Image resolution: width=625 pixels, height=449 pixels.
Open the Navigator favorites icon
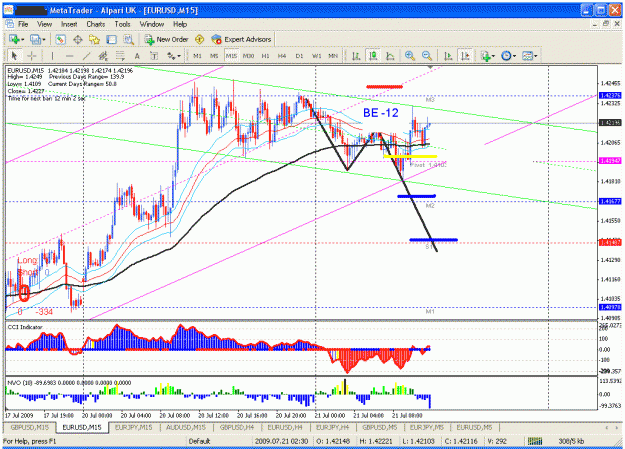click(x=94, y=39)
